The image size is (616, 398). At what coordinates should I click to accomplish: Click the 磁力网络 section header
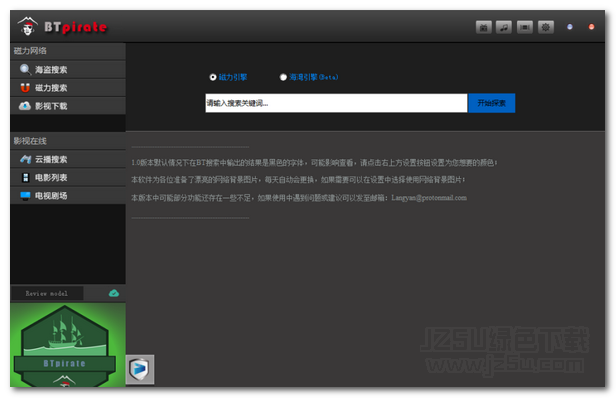coord(68,51)
